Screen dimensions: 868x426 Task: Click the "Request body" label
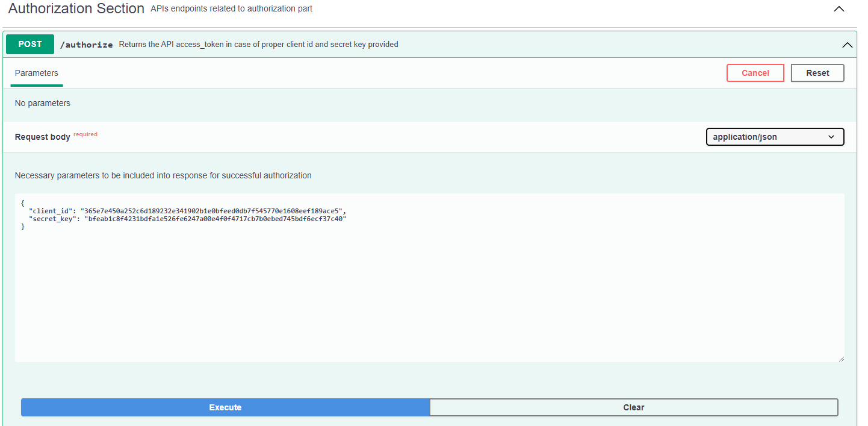tap(43, 137)
